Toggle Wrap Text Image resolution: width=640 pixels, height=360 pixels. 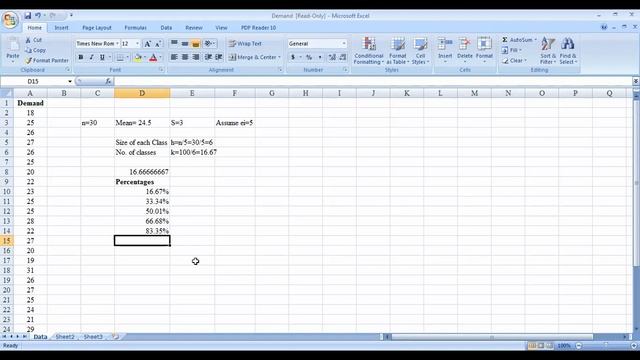pos(245,43)
